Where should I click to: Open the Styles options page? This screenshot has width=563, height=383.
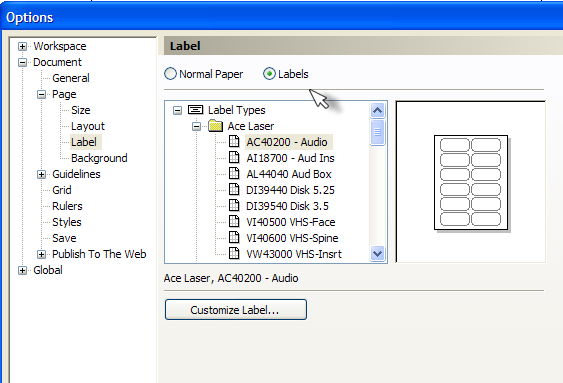67,222
